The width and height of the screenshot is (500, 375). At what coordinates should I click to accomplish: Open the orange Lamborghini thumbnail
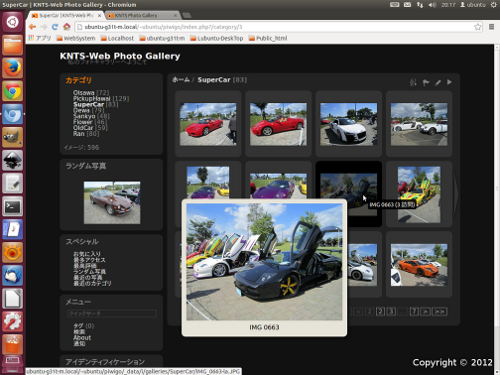419,265
